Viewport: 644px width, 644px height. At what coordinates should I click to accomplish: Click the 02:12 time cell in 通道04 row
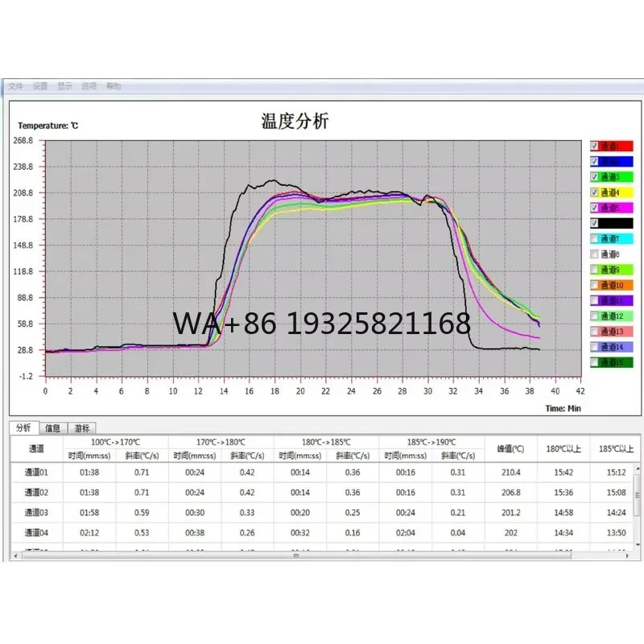89,533
